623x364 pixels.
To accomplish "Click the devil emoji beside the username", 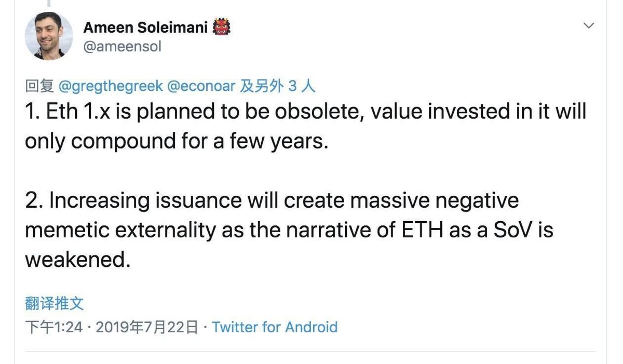I will click(222, 26).
